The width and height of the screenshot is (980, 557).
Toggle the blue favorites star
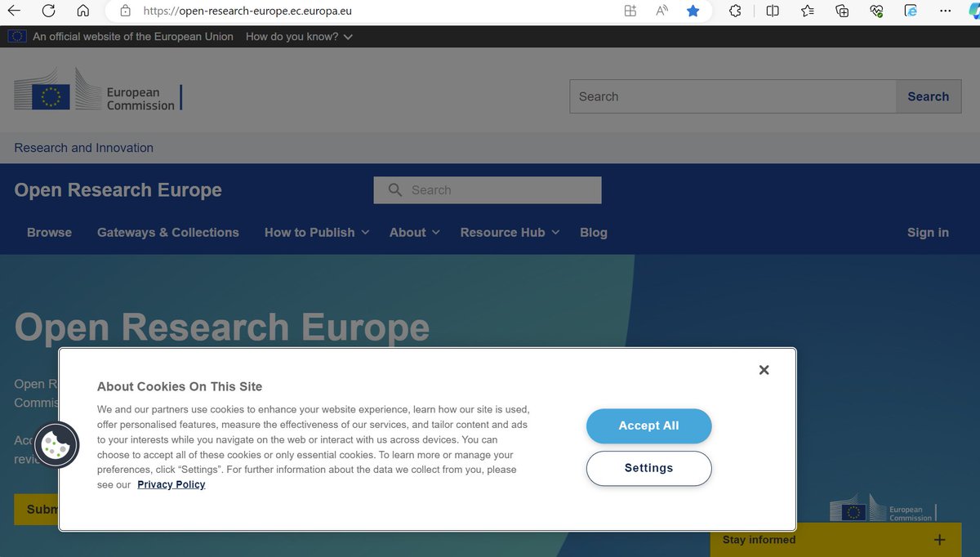(x=693, y=11)
